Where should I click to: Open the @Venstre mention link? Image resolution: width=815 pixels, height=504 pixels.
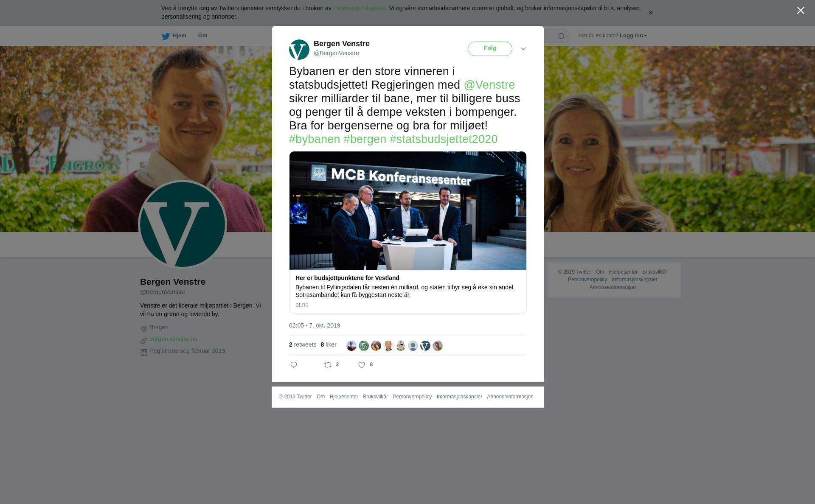[x=489, y=85]
